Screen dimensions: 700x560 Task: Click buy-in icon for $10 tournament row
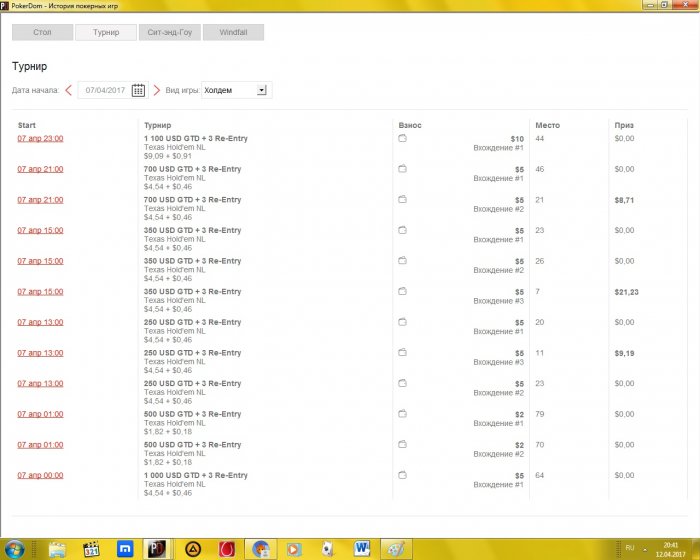tap(402, 139)
